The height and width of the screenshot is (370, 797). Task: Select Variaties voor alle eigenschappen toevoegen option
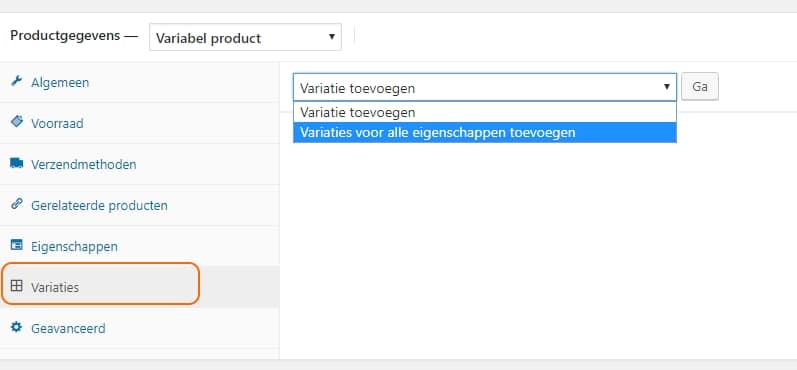(x=485, y=133)
